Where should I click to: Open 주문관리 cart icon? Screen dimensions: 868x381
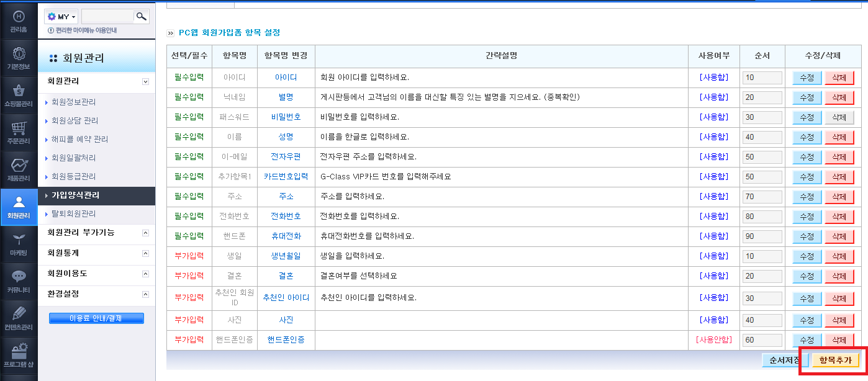pyautogui.click(x=19, y=133)
